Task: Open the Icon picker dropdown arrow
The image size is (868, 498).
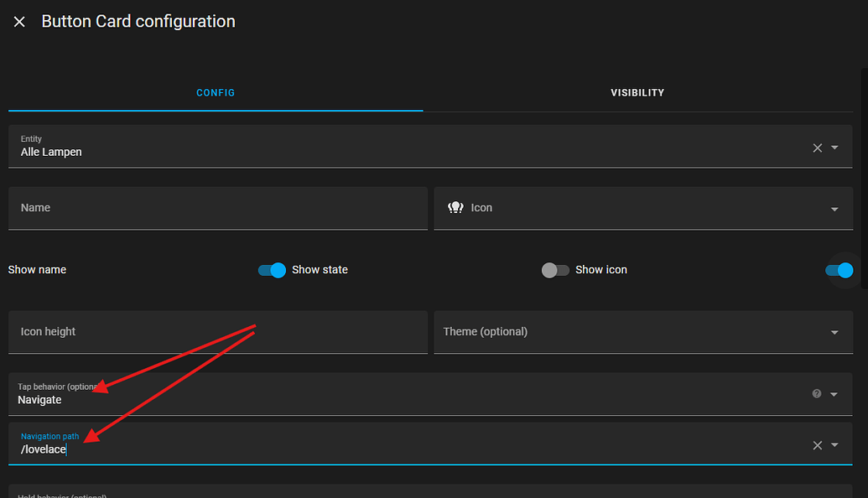Action: 834,209
